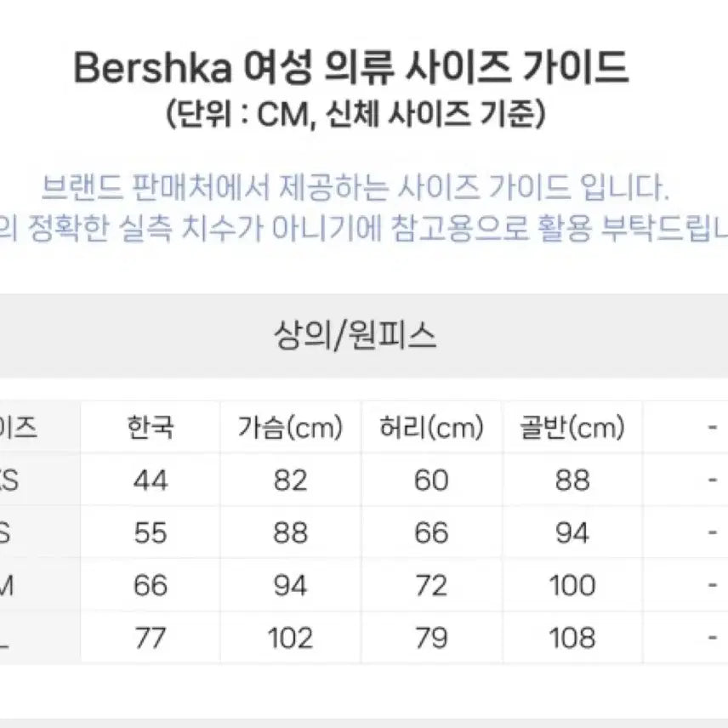This screenshot has width=728, height=728.
Task: Click waist value 72 cell
Action: 431,585
